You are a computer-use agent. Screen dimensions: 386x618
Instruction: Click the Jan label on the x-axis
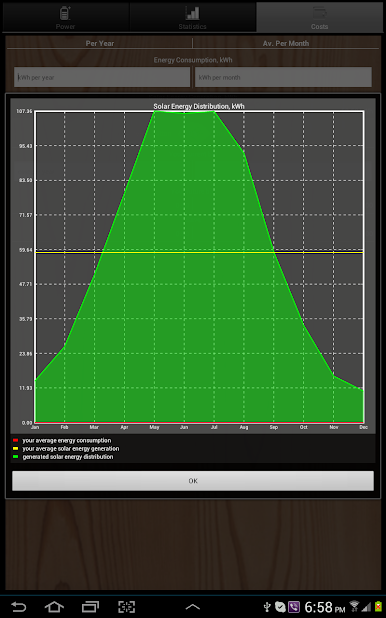[x=35, y=427]
